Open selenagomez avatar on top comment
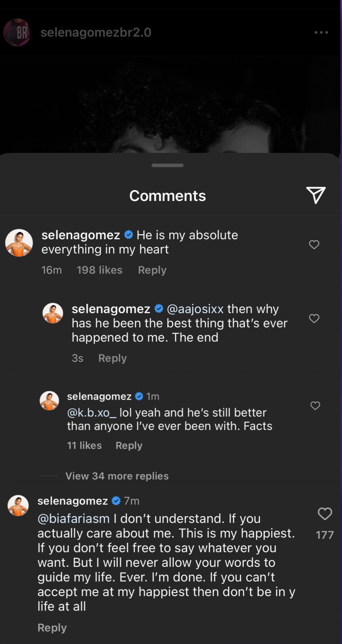The image size is (342, 644). (x=19, y=243)
